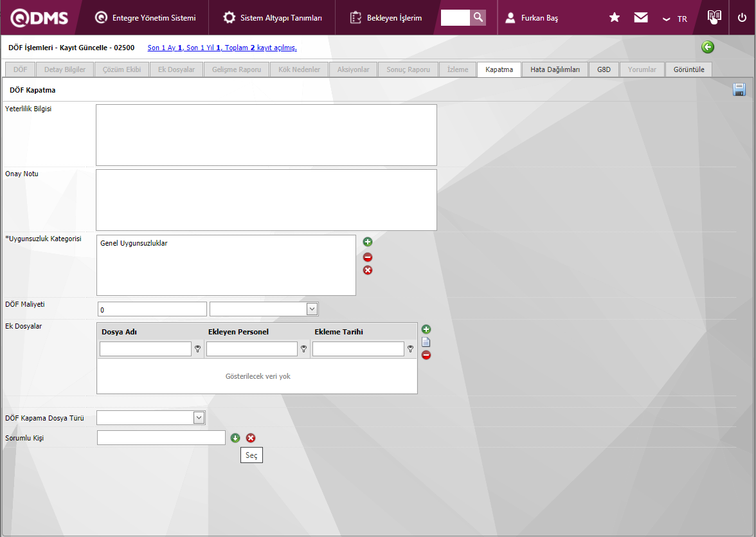756x537 pixels.
Task: Open the mail envelope icon
Action: click(x=641, y=17)
